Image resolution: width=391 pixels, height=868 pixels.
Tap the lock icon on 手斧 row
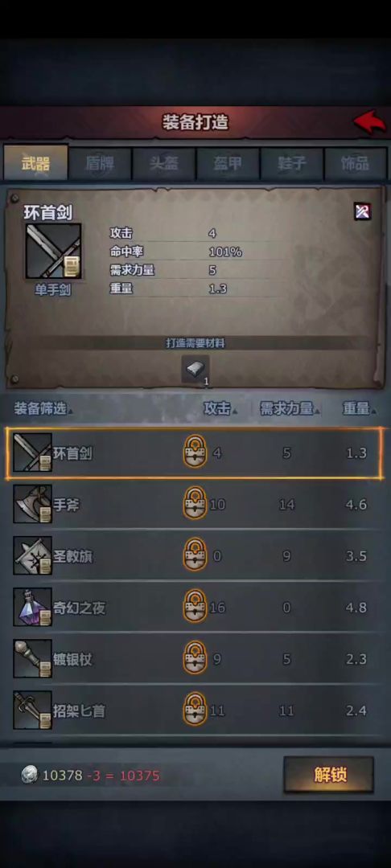click(195, 502)
